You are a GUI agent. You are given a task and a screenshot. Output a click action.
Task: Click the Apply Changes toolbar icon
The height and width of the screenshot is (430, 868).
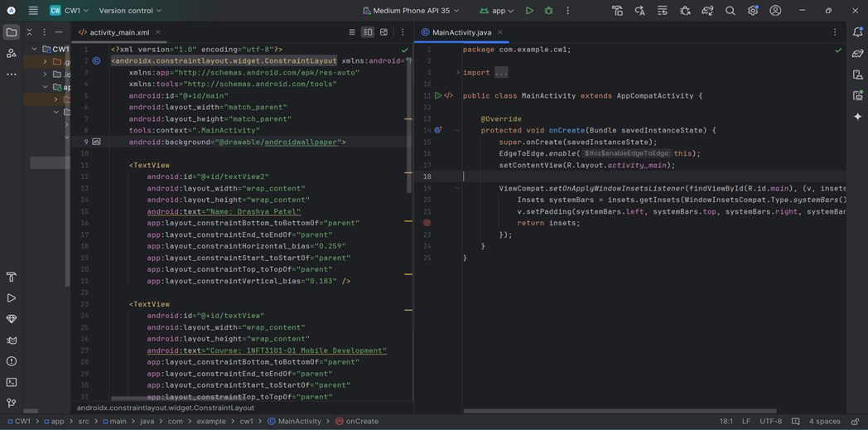click(x=640, y=11)
